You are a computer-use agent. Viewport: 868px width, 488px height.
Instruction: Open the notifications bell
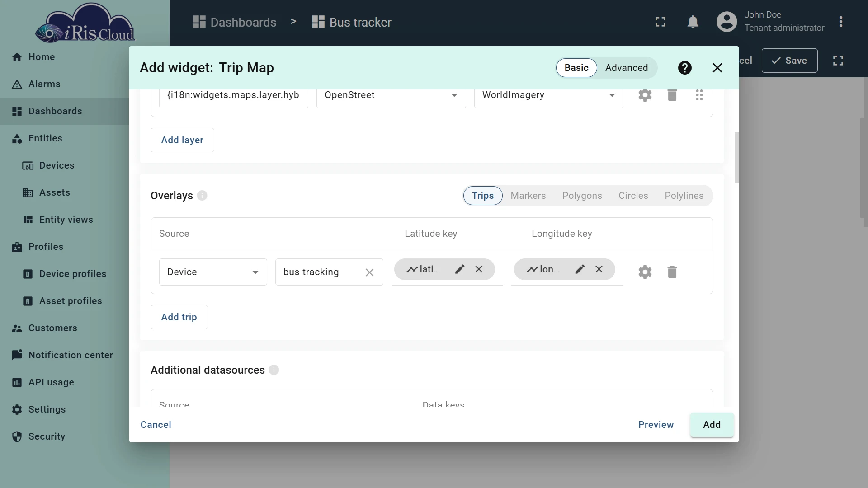point(693,22)
